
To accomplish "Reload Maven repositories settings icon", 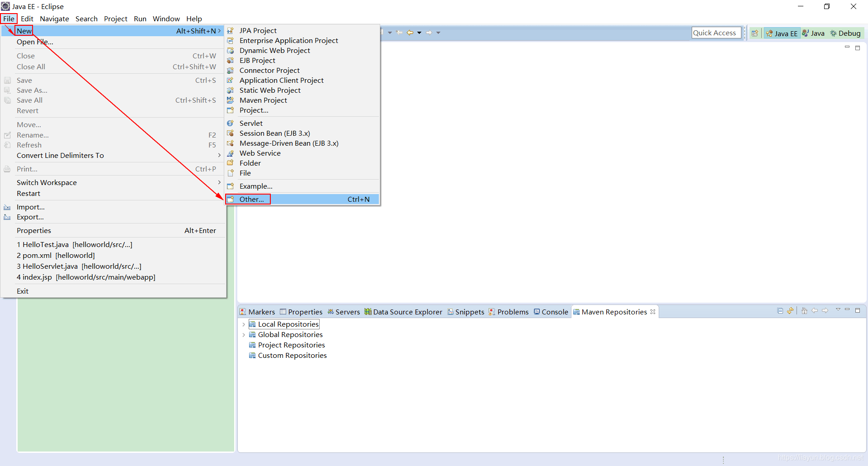I will (790, 311).
